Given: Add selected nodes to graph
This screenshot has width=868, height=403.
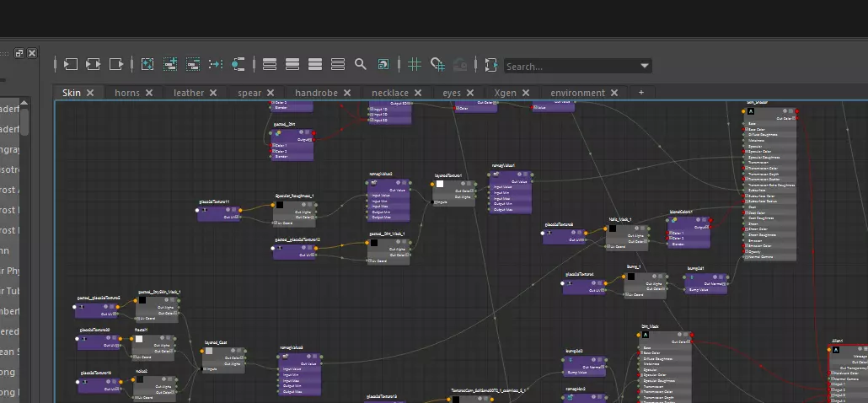Looking at the screenshot, I should click(170, 64).
